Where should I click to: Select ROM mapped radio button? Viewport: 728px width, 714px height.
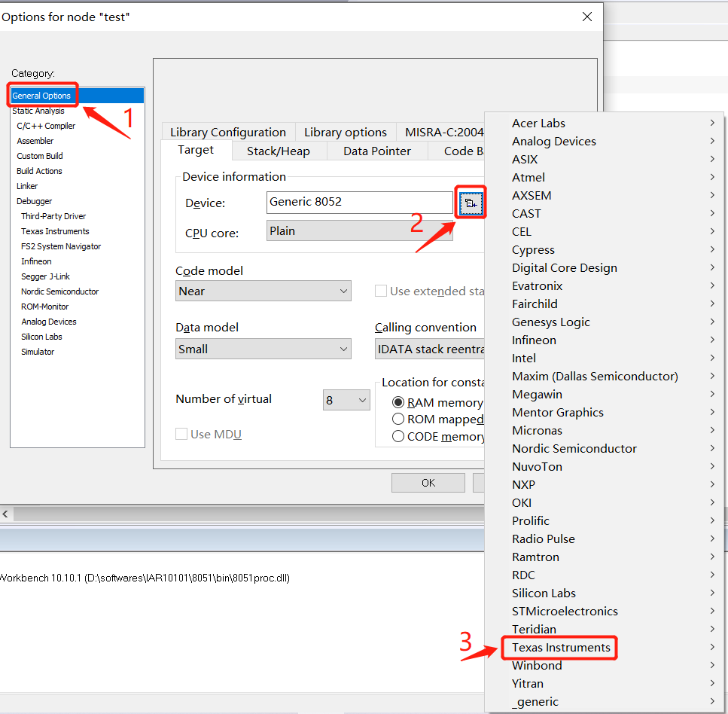[398, 419]
